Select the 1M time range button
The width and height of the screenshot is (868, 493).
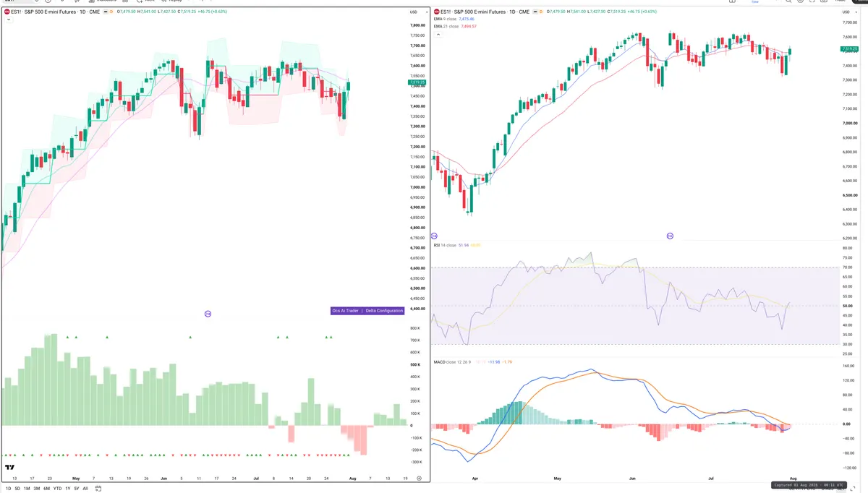pos(27,489)
